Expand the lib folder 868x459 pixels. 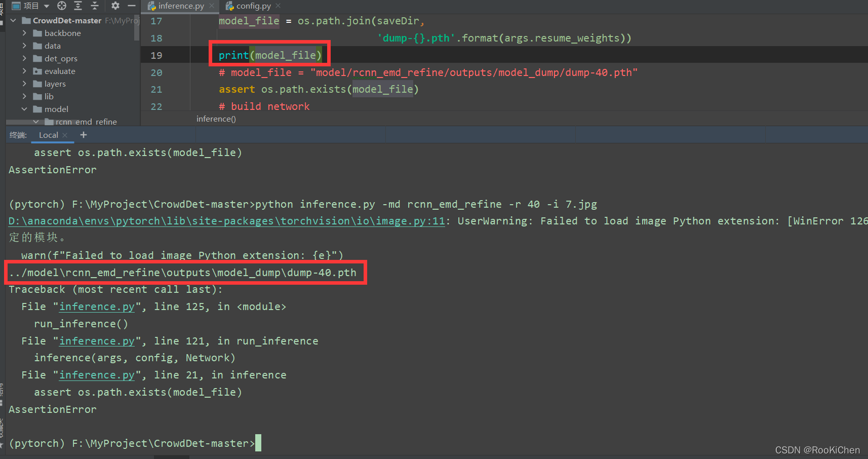pos(24,96)
